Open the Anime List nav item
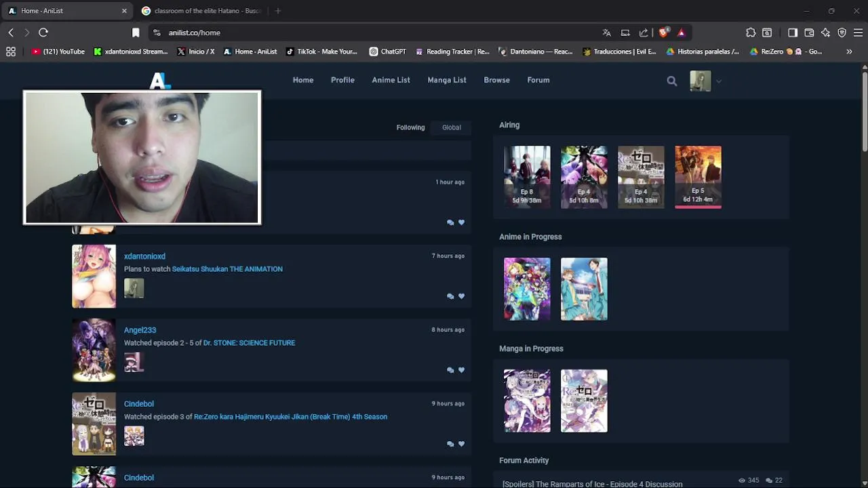The height and width of the screenshot is (488, 868). [x=391, y=80]
